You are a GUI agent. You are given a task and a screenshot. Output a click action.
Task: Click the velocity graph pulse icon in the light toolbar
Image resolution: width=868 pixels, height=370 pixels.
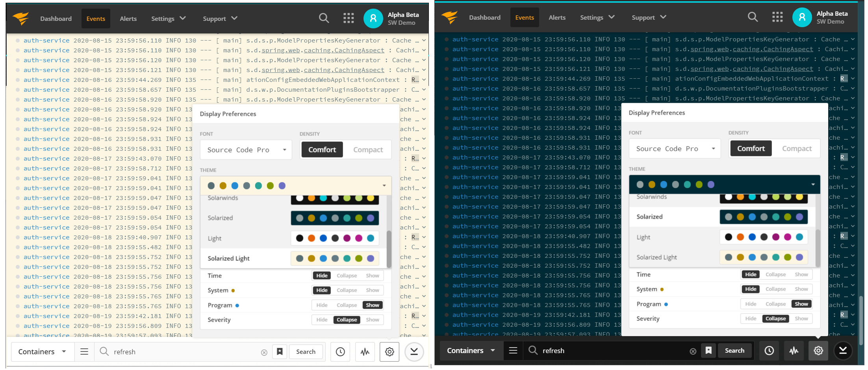(x=365, y=351)
